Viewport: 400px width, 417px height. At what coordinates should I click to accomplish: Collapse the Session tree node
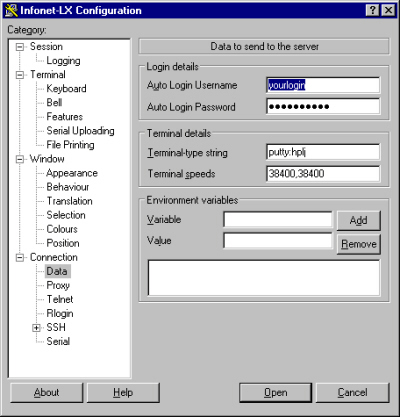(x=20, y=47)
